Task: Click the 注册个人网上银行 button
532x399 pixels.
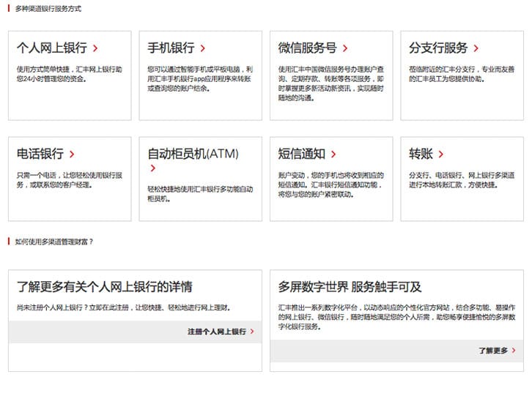Action: pyautogui.click(x=217, y=332)
